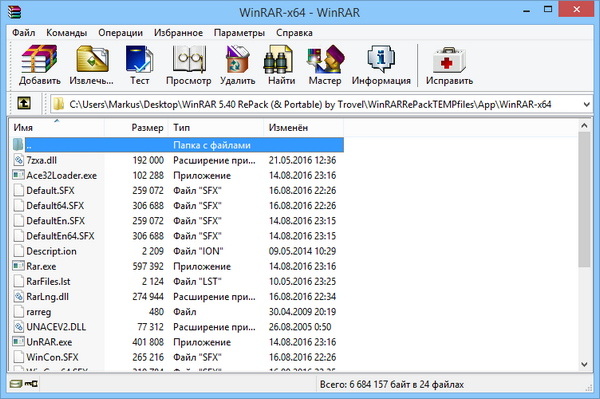The width and height of the screenshot is (600, 399).
Task: Click size value 597 392
Action: pyautogui.click(x=148, y=266)
